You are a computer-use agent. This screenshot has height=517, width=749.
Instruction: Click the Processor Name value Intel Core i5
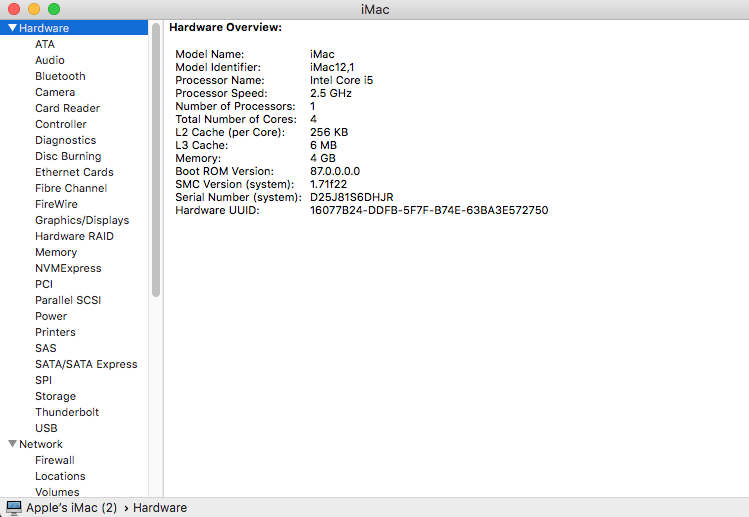(x=341, y=80)
